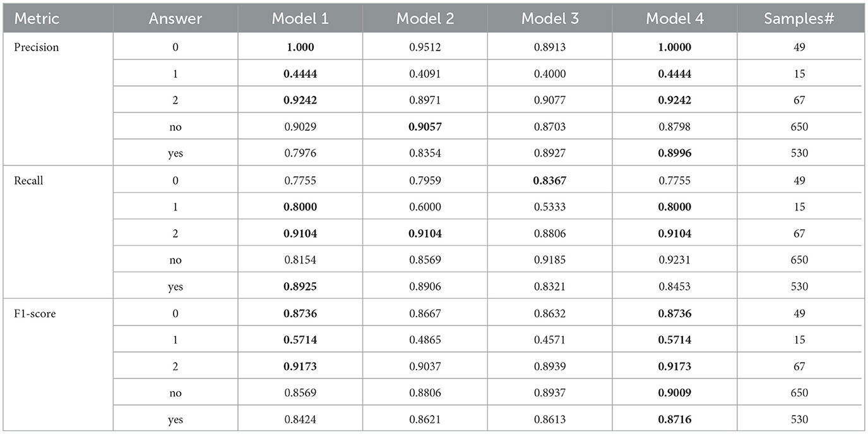Select the bold 0.8716 F1-score cell
The image size is (868, 434).
point(675,419)
